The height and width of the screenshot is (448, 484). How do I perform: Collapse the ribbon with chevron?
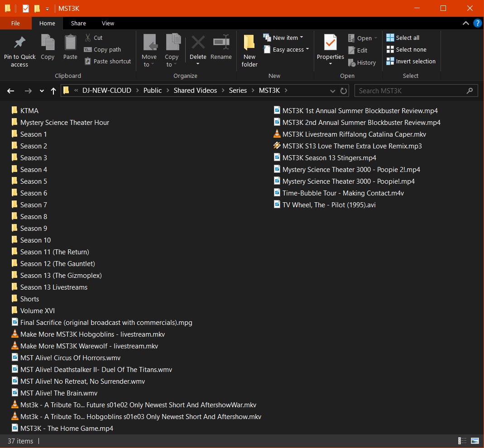click(466, 23)
